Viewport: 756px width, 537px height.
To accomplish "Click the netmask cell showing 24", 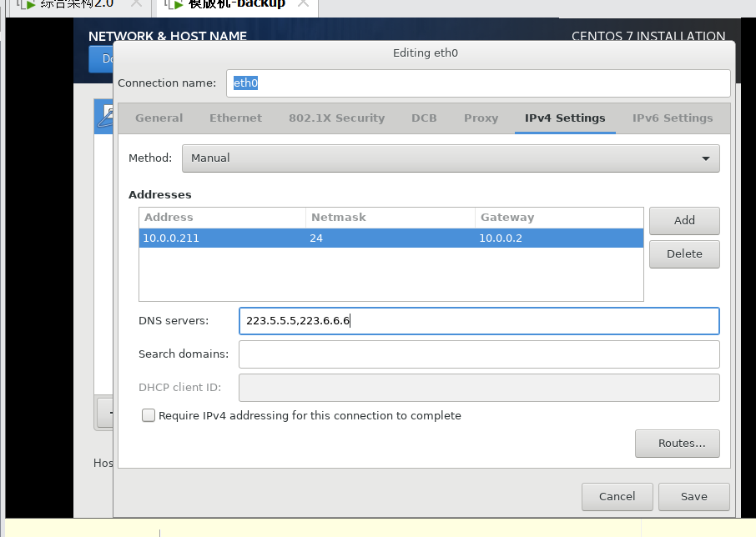I will tap(391, 238).
